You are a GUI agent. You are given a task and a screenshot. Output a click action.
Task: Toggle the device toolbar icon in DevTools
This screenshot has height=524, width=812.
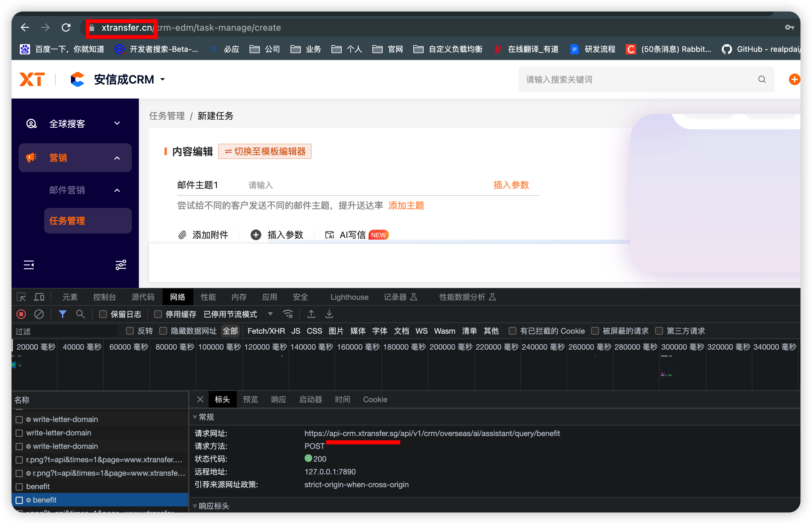pyautogui.click(x=39, y=297)
